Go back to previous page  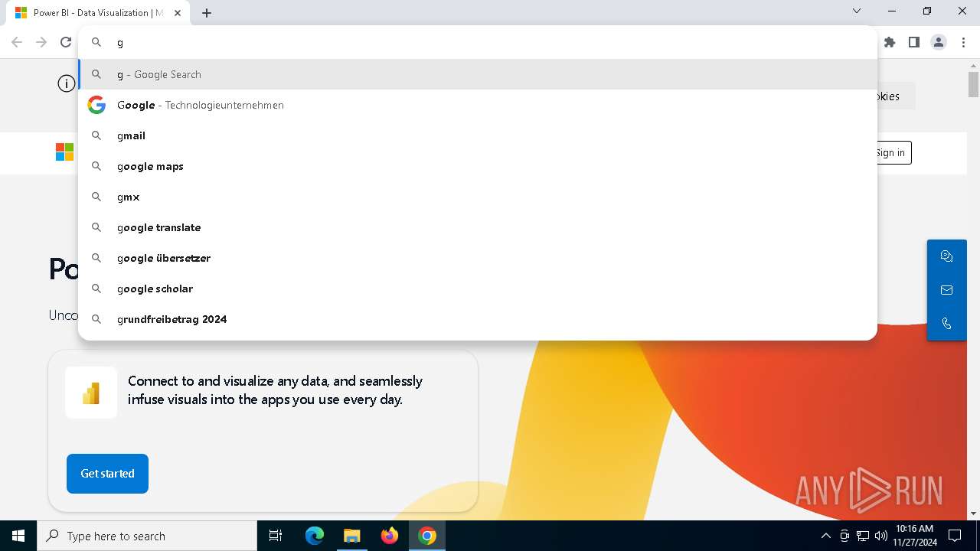17,42
